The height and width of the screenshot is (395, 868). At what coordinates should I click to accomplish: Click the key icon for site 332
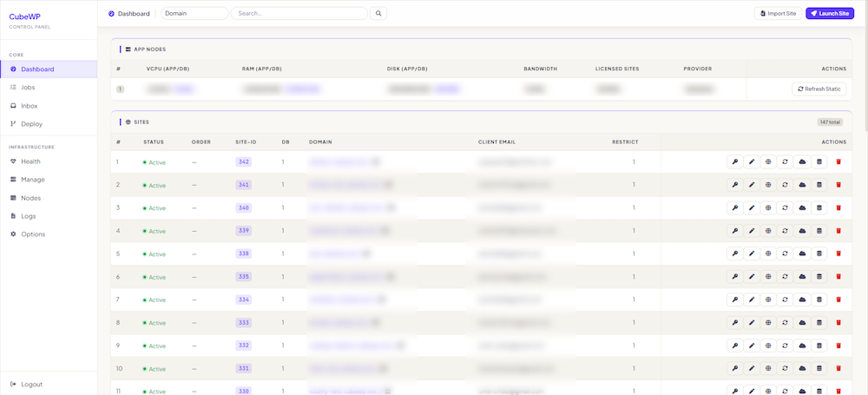(x=734, y=346)
